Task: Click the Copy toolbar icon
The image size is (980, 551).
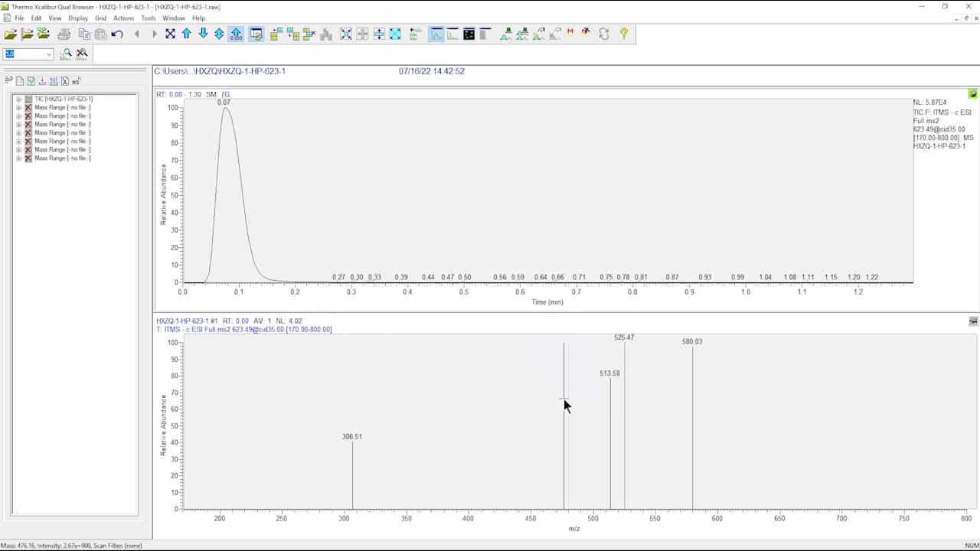Action: 84,34
